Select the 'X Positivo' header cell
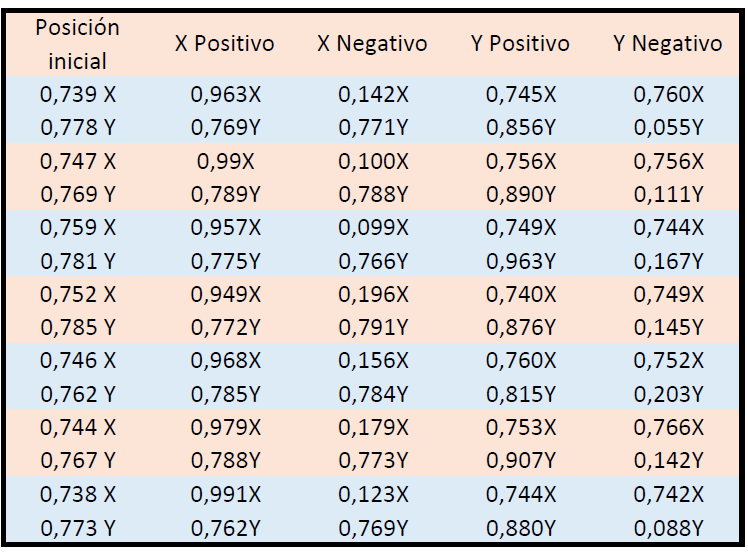 [224, 44]
